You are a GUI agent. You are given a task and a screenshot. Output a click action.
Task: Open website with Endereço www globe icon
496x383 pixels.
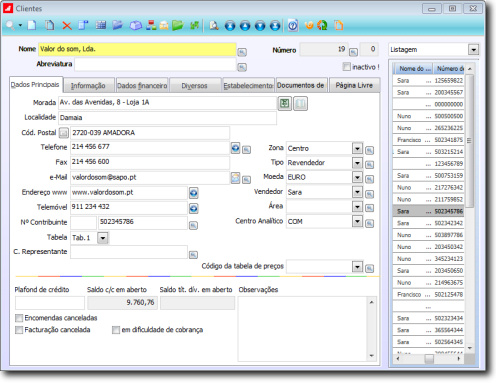(194, 193)
